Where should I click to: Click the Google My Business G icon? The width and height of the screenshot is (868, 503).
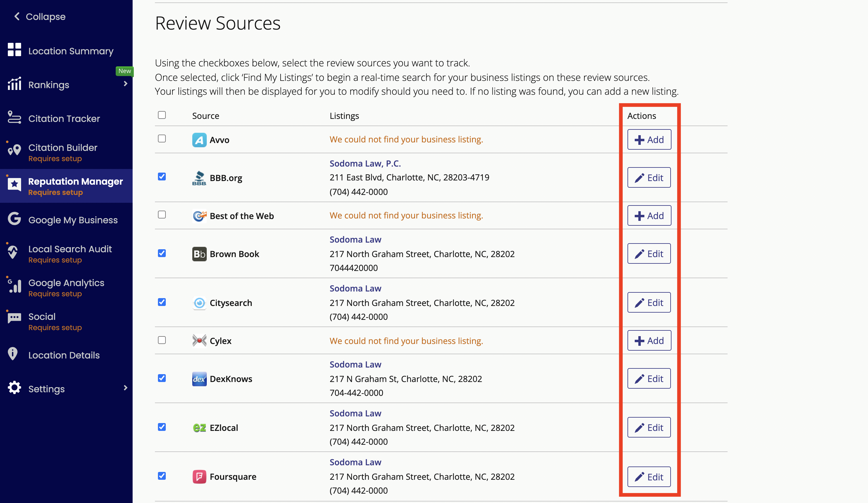click(14, 220)
